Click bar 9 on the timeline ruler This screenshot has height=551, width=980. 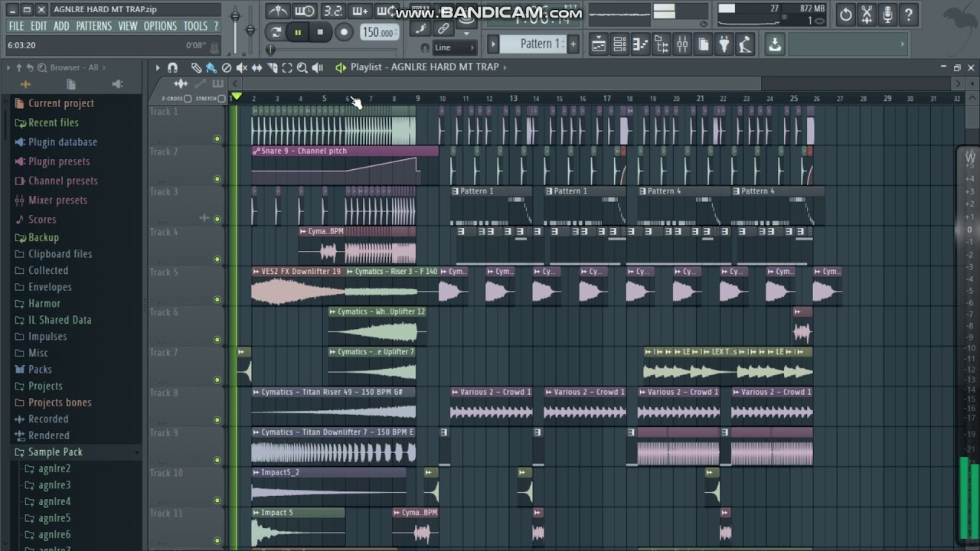tap(417, 99)
